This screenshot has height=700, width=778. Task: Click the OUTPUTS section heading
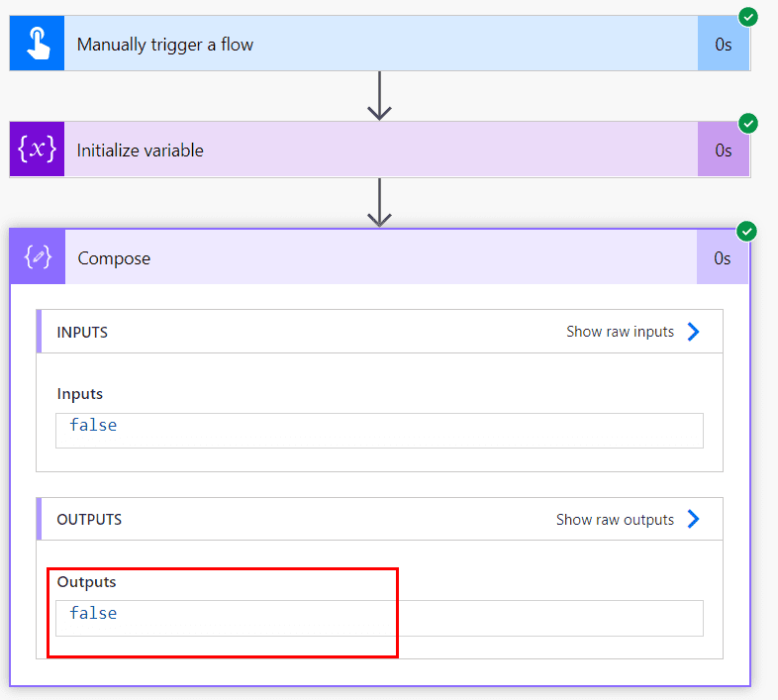[x=89, y=519]
